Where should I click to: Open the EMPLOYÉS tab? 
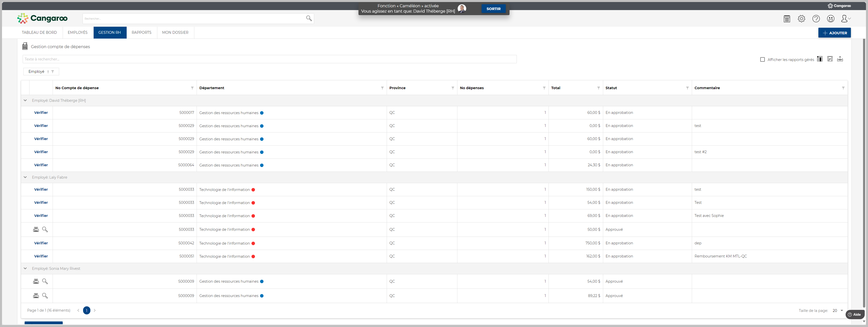click(78, 33)
